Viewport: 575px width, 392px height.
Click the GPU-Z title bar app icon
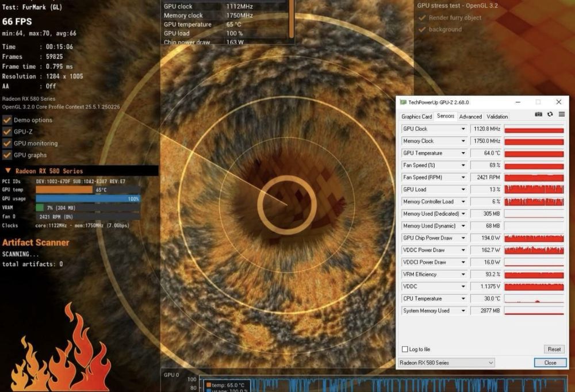point(403,102)
